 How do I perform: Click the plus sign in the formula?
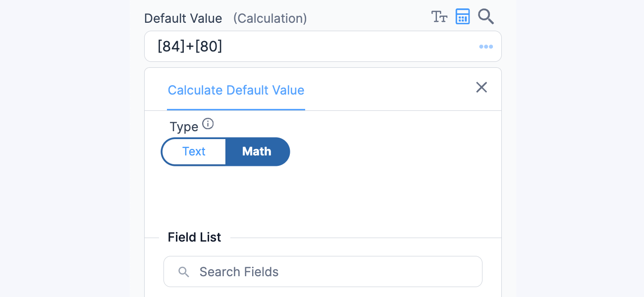click(190, 47)
